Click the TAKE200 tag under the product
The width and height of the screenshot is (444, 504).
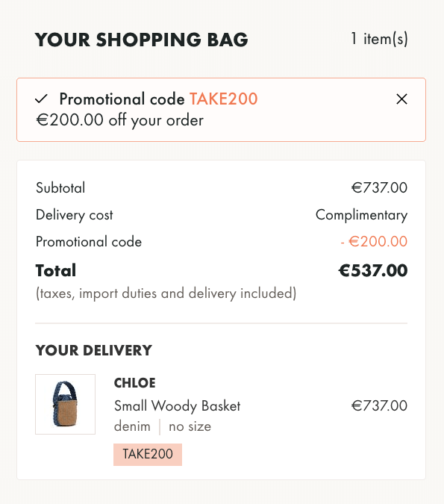[148, 454]
